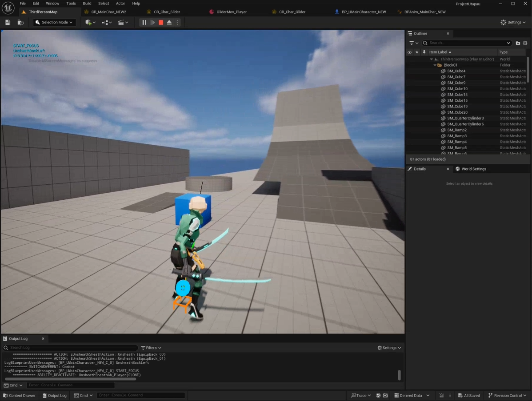This screenshot has height=401, width=532.
Task: Toggle the pinned column header in Outliner
Action: [x=424, y=52]
